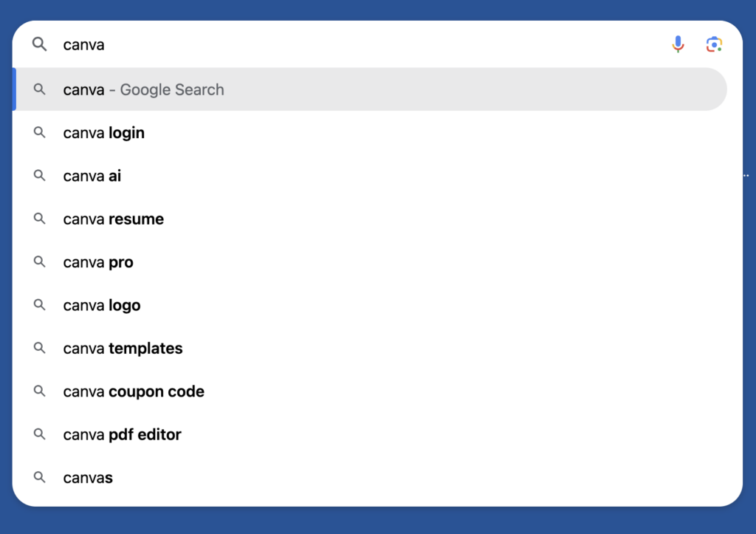The width and height of the screenshot is (756, 534).
Task: Open the 'canva login' suggestion
Action: coord(103,132)
